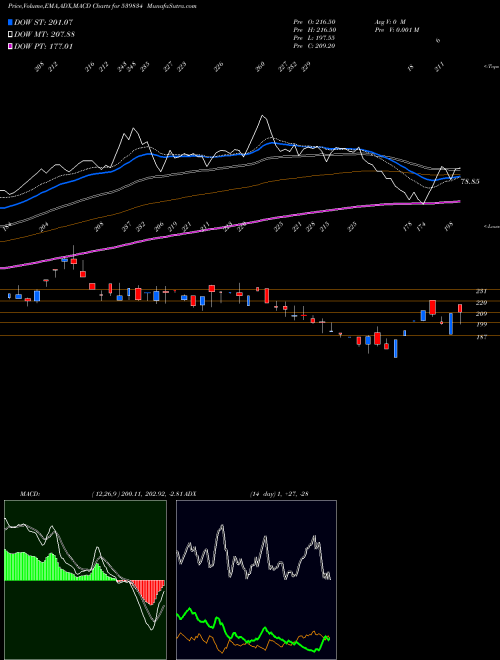Open the MACD histogram chart panel

tap(85, 580)
